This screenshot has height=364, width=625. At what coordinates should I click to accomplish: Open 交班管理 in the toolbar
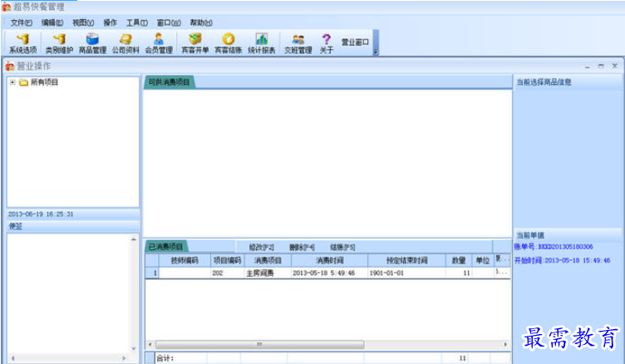pyautogui.click(x=298, y=42)
